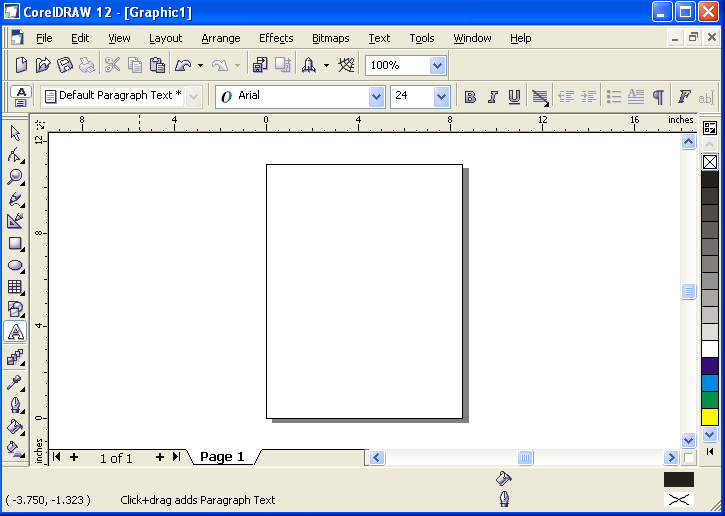Select the Text tool
The width and height of the screenshot is (725, 516).
(15, 332)
